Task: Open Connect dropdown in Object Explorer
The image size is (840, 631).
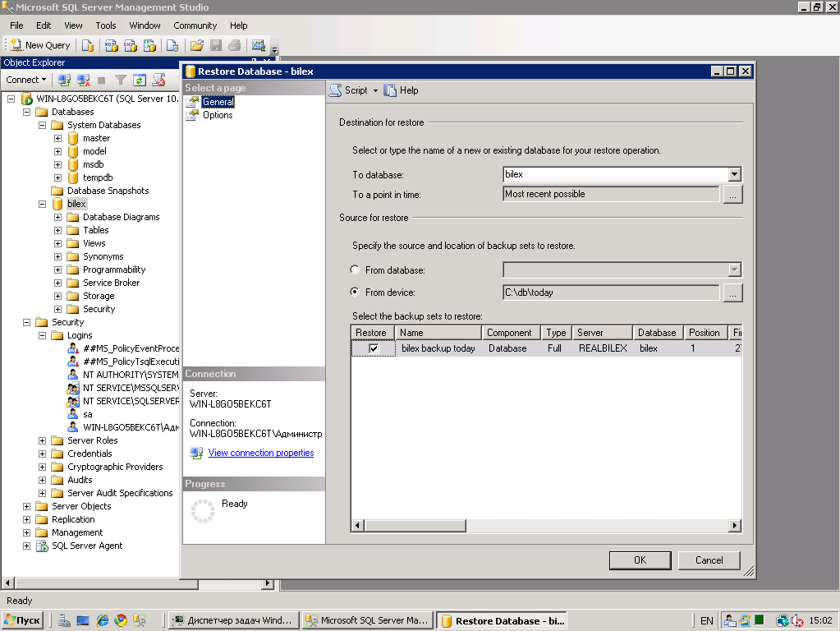Action: (25, 80)
